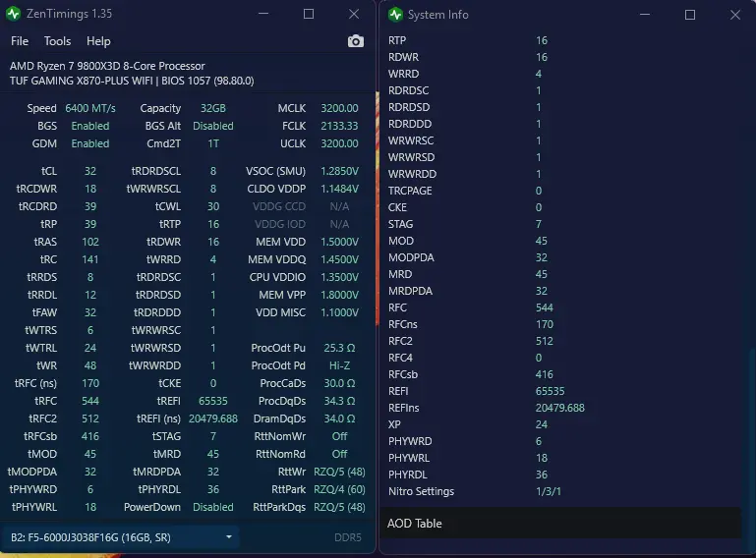The image size is (756, 558).
Task: Click the tCWL value 30
Action: [213, 206]
